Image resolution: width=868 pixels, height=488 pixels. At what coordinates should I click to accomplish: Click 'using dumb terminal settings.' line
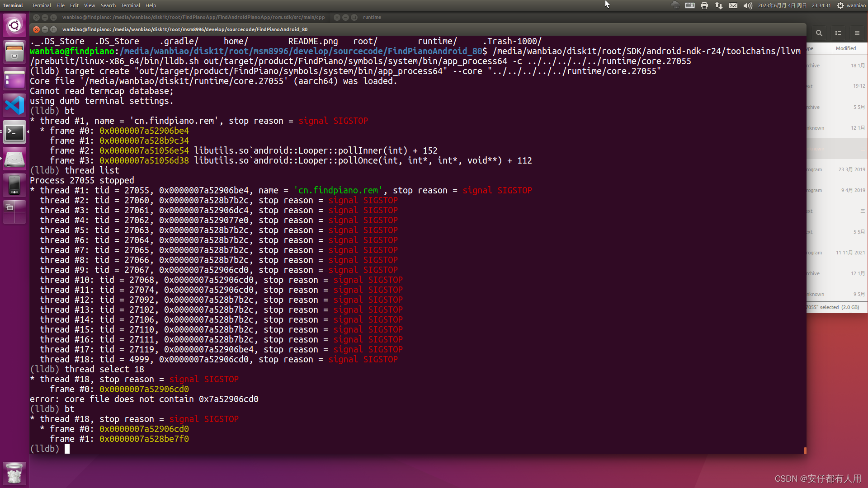click(x=102, y=101)
